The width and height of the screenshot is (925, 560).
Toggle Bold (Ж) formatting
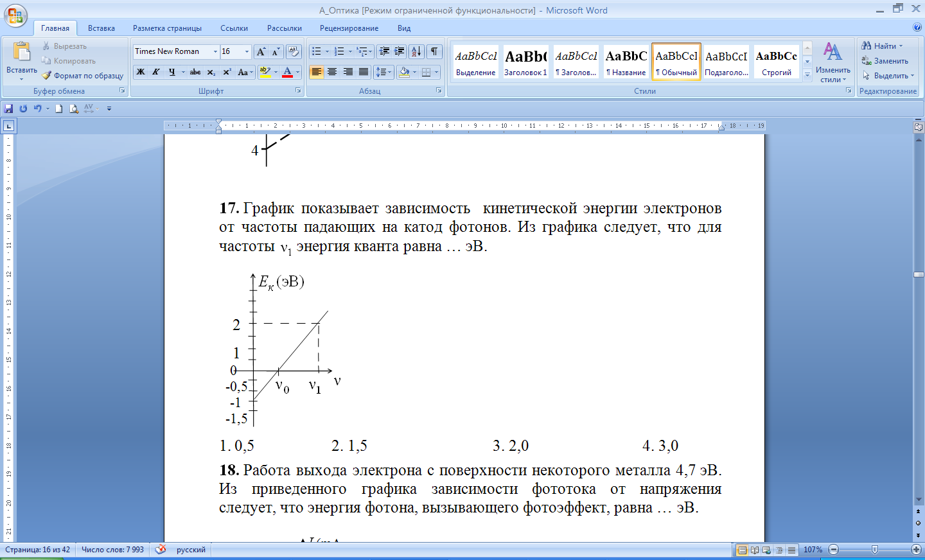click(141, 72)
